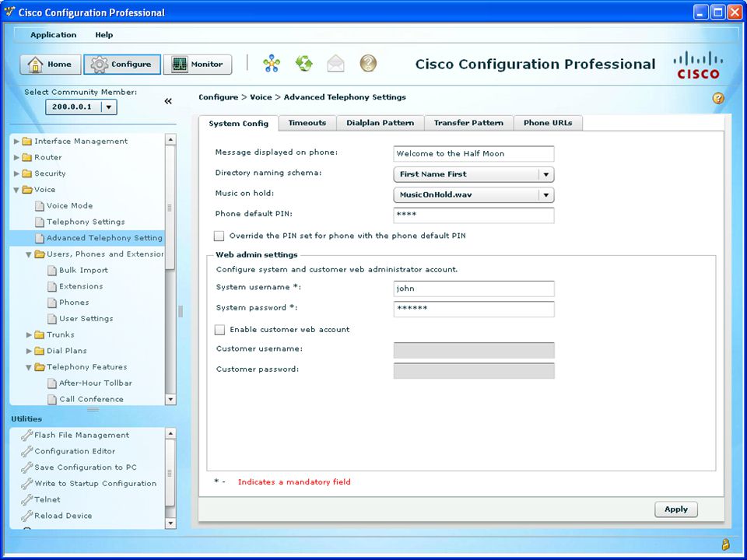
Task: Open the Configuration Editor utility
Action: coord(75,451)
